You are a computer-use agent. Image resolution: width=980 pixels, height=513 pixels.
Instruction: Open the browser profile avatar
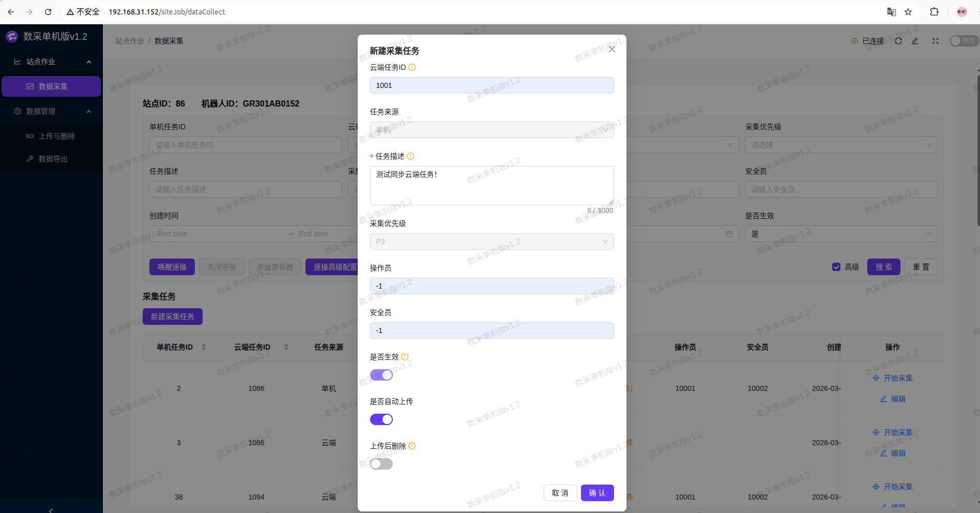(962, 12)
